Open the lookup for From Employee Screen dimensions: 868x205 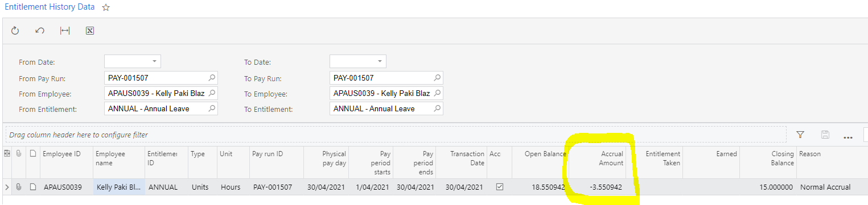(212, 93)
